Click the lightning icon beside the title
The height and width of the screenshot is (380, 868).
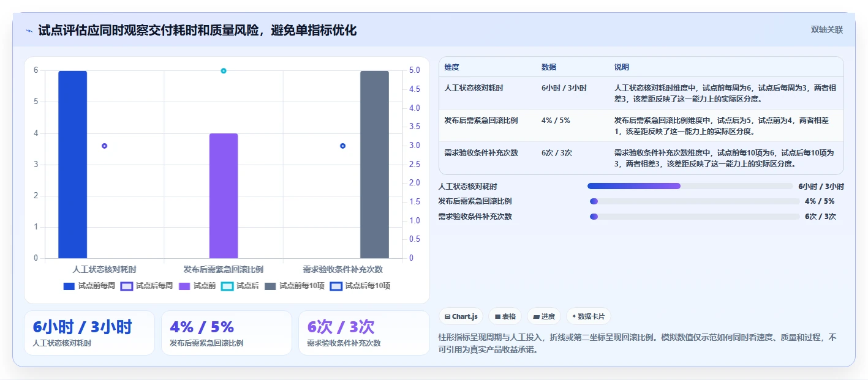tap(29, 31)
